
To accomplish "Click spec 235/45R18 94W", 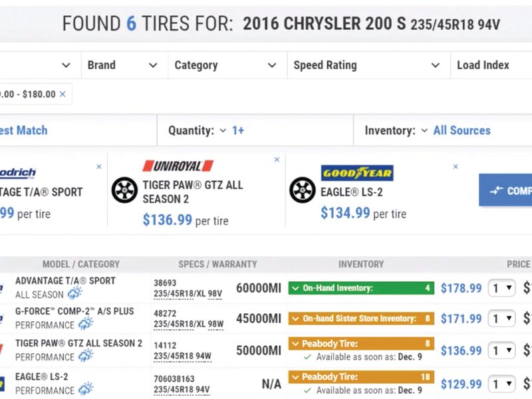I will (182, 356).
